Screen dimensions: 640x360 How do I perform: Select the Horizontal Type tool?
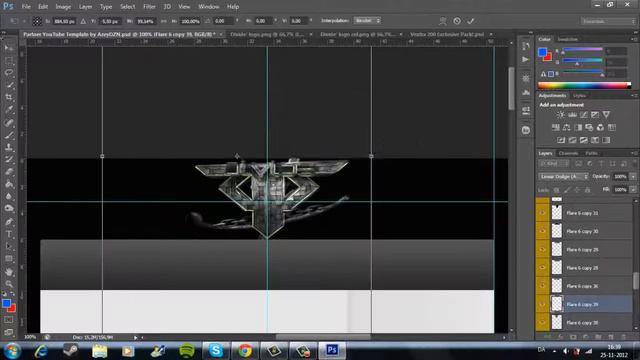coord(9,234)
